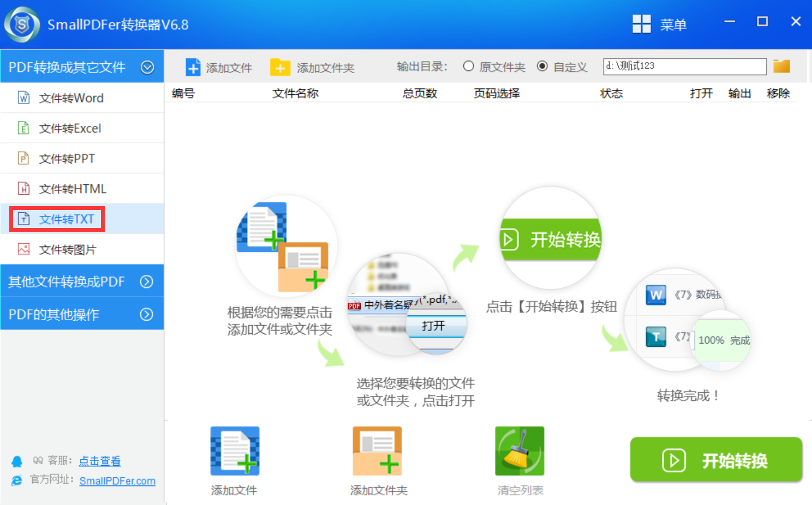Click inside the output path field
Image resolution: width=812 pixels, height=505 pixels.
[x=684, y=65]
